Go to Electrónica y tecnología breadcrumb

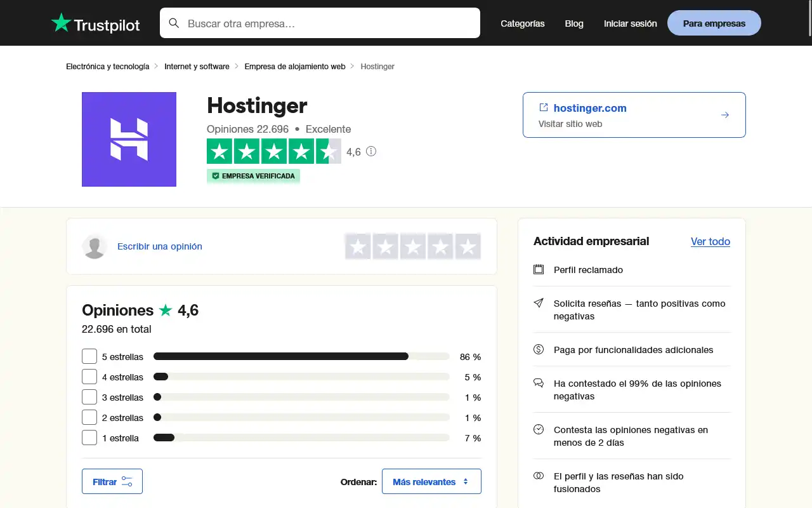click(108, 66)
